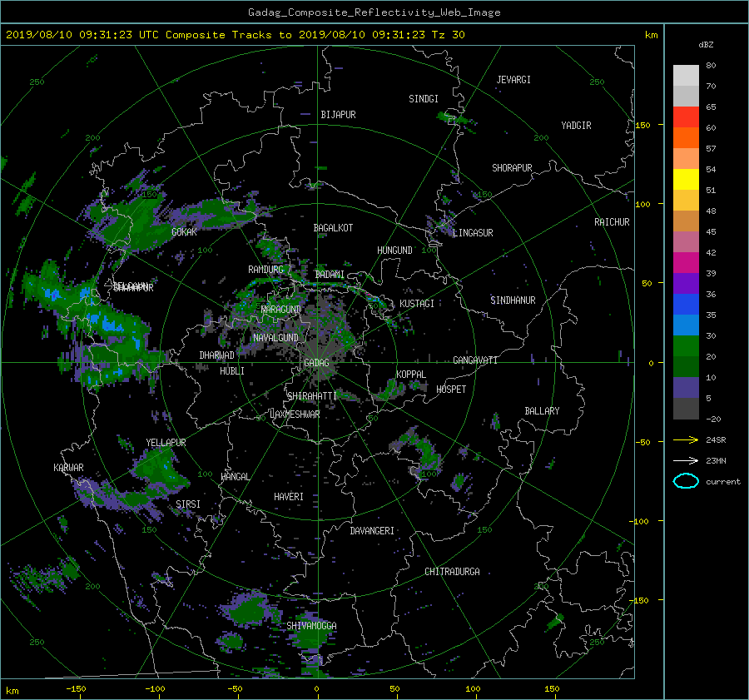Click the bottom axis -150 km tick label
Image resolution: width=749 pixels, height=700 pixels.
(x=76, y=689)
